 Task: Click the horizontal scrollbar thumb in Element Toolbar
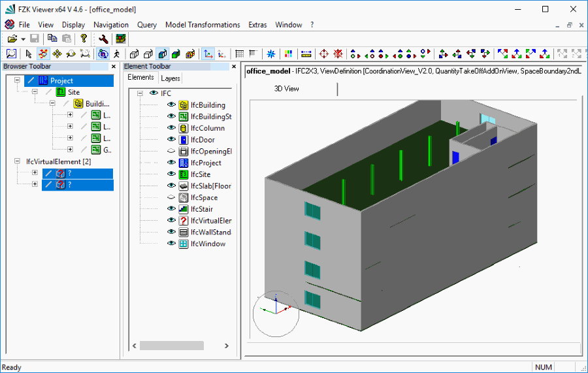[x=172, y=346]
